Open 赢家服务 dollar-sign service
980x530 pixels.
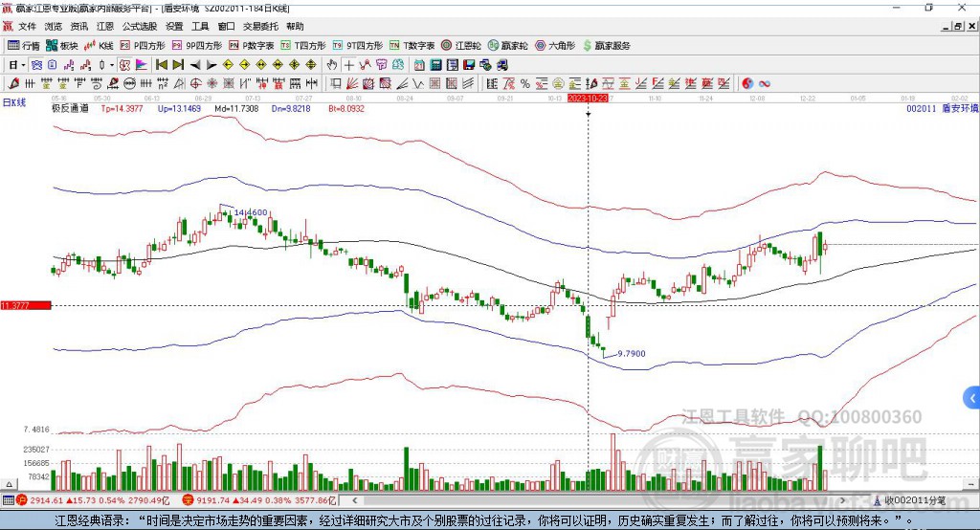[x=606, y=46]
